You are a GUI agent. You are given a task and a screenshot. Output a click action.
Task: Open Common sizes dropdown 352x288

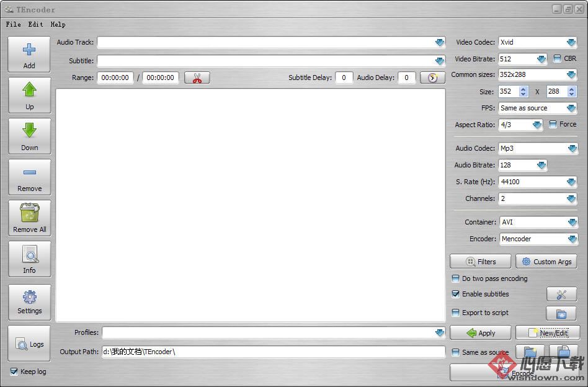click(537, 74)
